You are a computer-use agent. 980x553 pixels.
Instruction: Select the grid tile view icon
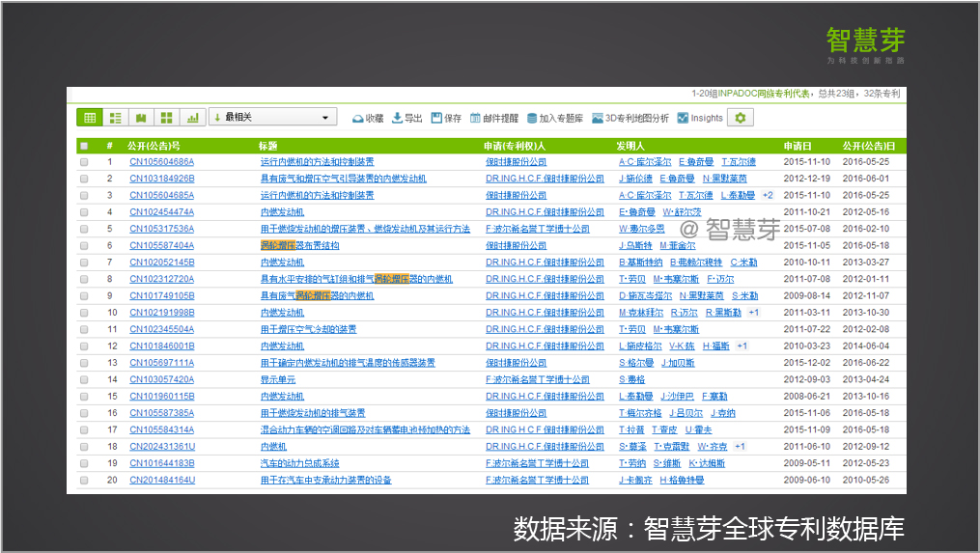[167, 118]
